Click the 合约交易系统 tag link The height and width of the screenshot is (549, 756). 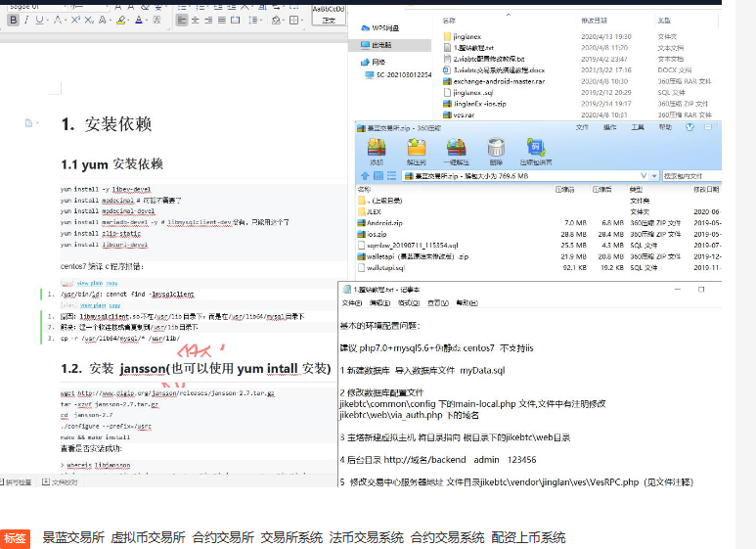point(447,537)
